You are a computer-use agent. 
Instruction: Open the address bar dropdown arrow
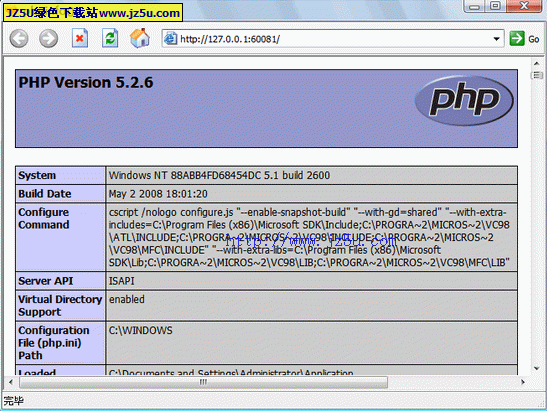496,39
